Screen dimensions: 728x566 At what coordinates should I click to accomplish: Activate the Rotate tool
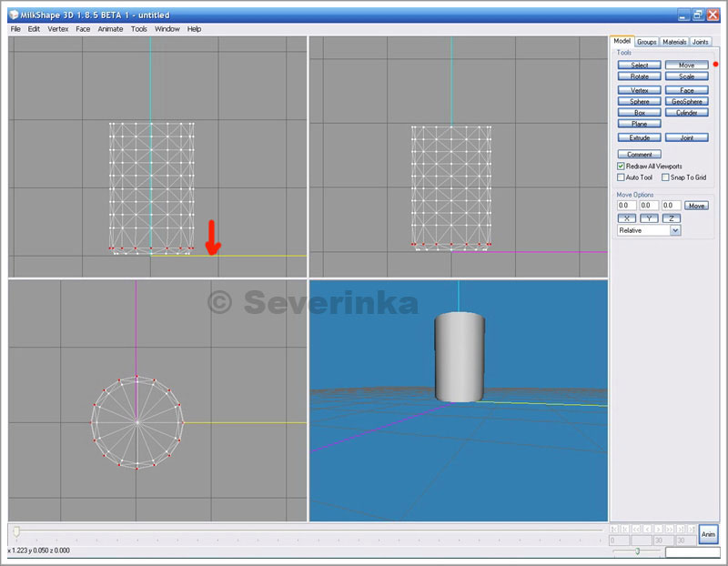pos(639,76)
